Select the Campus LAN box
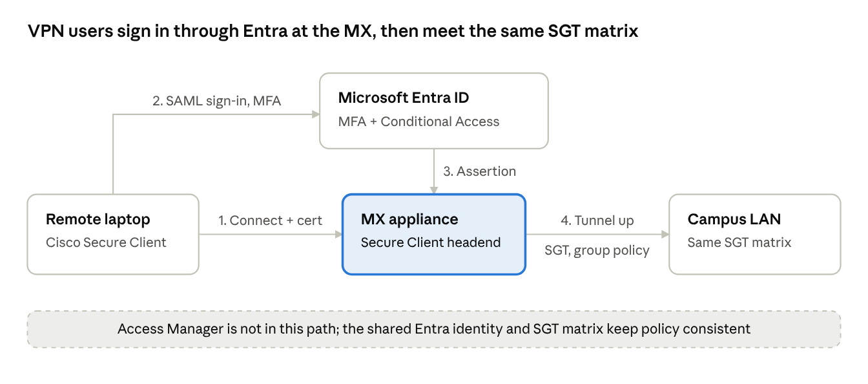The image size is (868, 384). [x=754, y=234]
